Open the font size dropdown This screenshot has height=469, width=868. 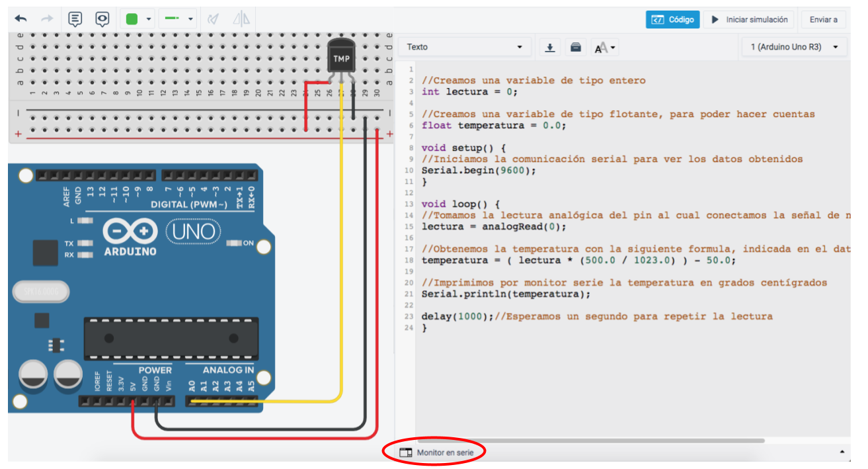pyautogui.click(x=605, y=48)
